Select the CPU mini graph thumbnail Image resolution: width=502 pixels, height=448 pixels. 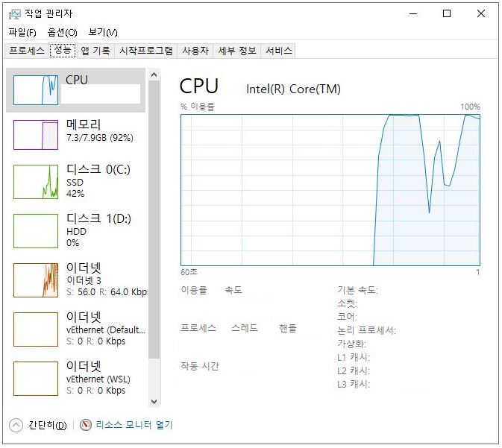pyautogui.click(x=36, y=90)
